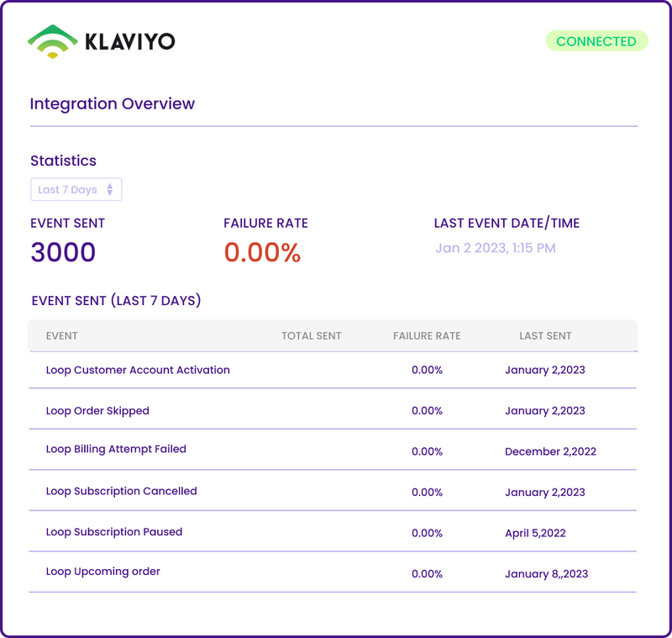The image size is (672, 638).
Task: Click January 8,,2023 last sent date
Action: pyautogui.click(x=547, y=574)
